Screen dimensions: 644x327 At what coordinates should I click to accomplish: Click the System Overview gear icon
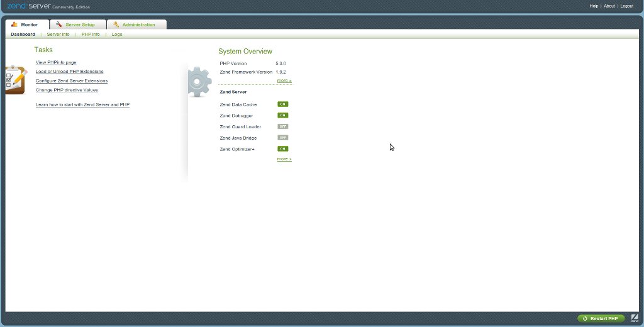(199, 82)
